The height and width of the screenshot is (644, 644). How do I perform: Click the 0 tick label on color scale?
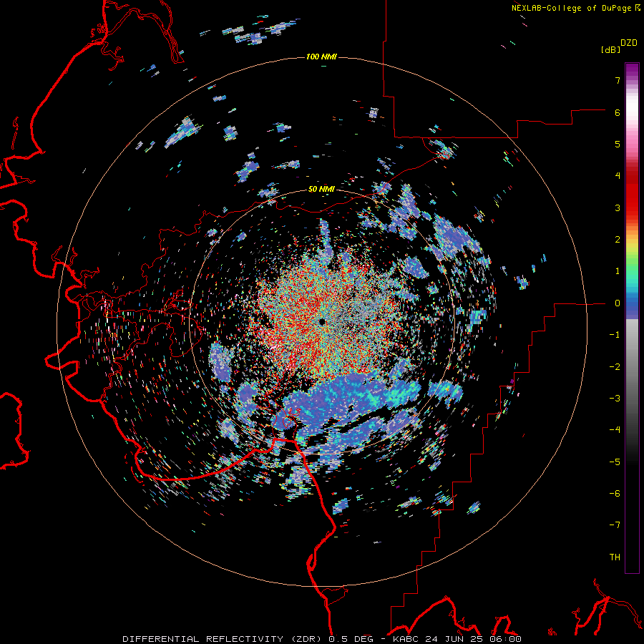pyautogui.click(x=618, y=303)
